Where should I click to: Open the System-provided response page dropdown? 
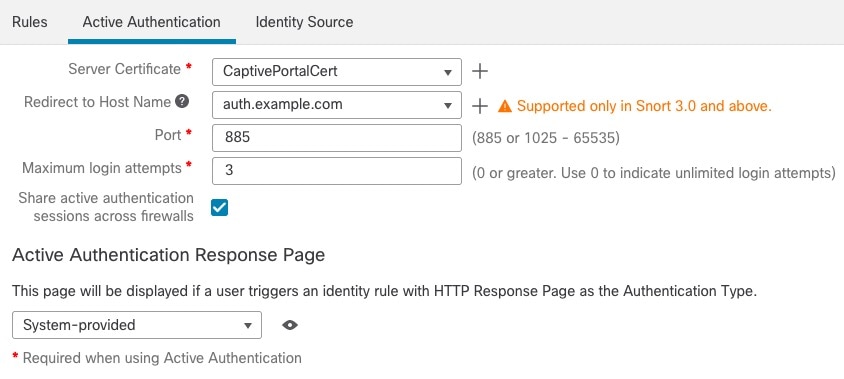[x=137, y=325]
